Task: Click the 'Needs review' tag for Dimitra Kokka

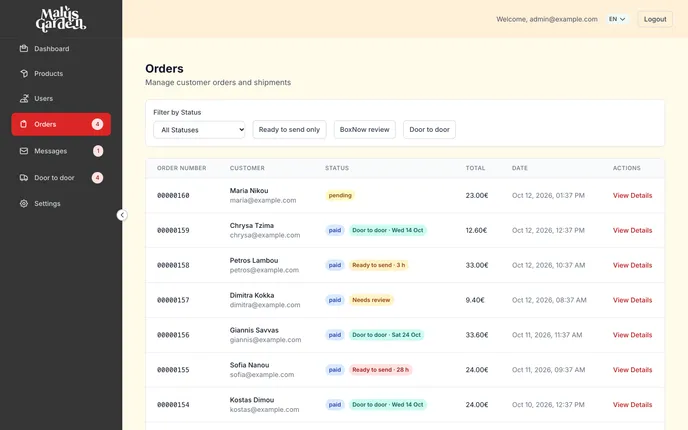Action: [x=371, y=300]
